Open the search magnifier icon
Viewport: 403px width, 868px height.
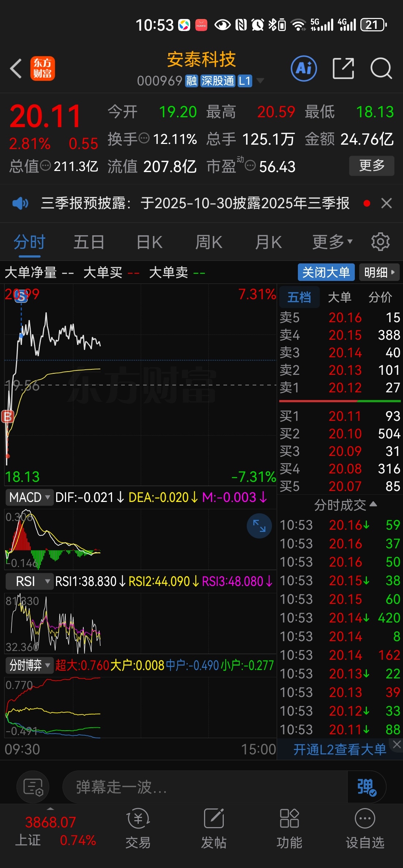pos(381,68)
